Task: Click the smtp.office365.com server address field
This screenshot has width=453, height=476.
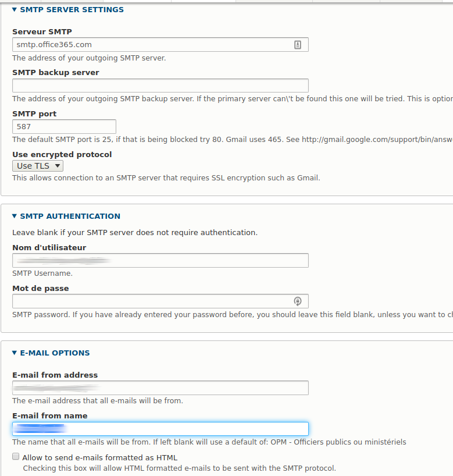Action: [151, 45]
